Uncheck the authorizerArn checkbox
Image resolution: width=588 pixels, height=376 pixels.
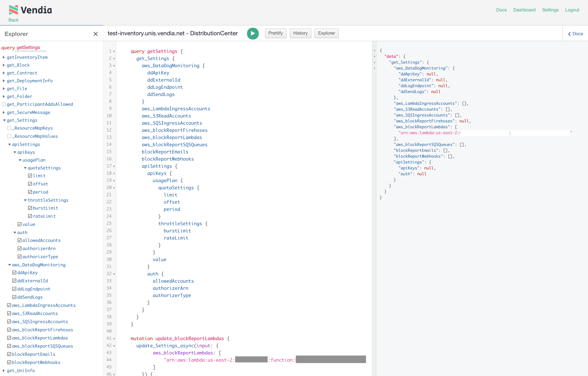[x=20, y=249]
